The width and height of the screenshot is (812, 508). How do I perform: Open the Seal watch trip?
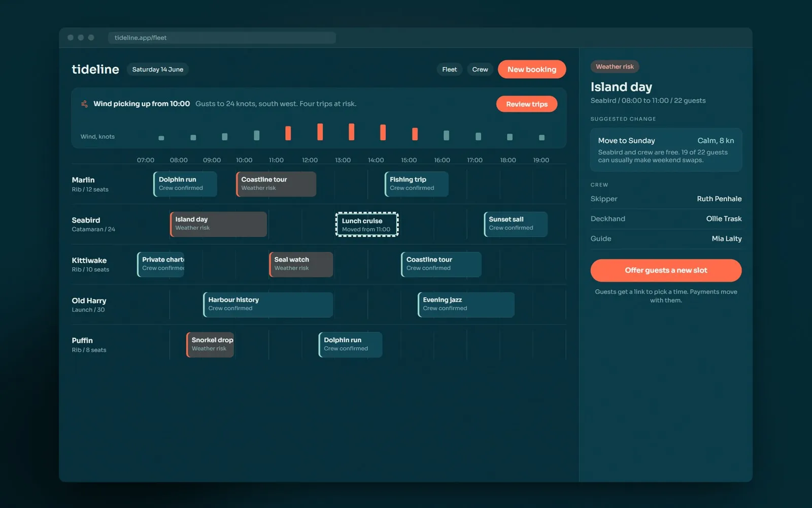tap(301, 264)
